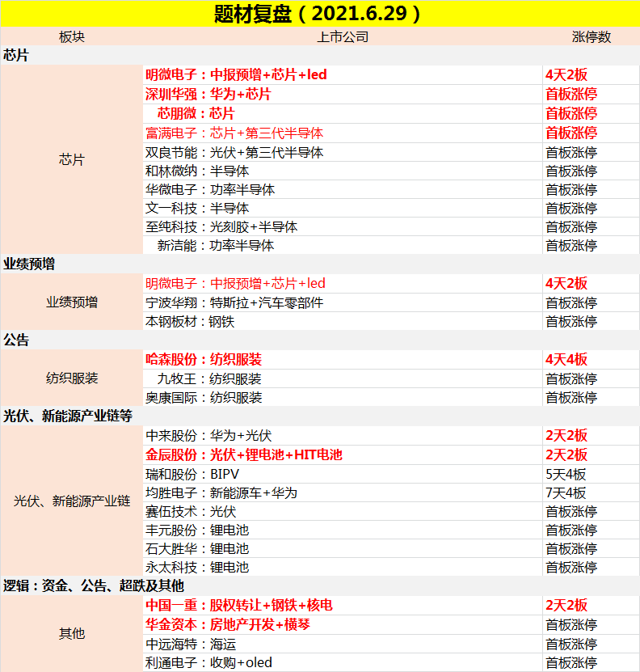Click the 5天4板 value

pyautogui.click(x=566, y=475)
